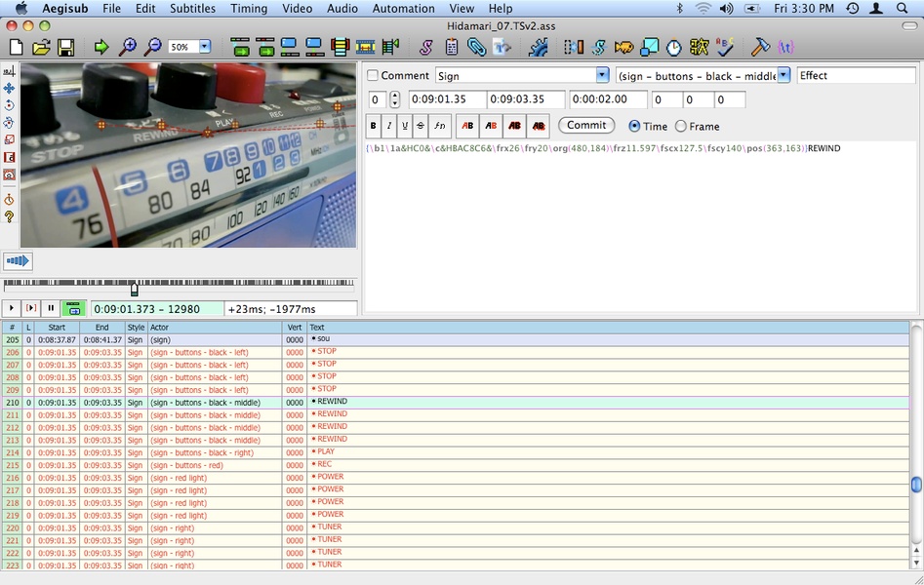The width and height of the screenshot is (924, 585).
Task: Expand the Sign style dropdown
Action: (602, 75)
